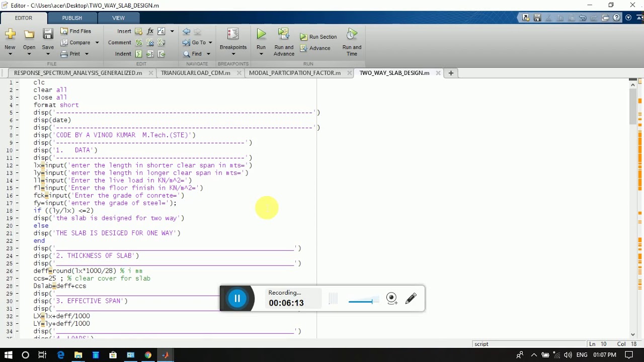Click the Uncomment lines icon
Screen dimensions: 644x362
(150, 43)
